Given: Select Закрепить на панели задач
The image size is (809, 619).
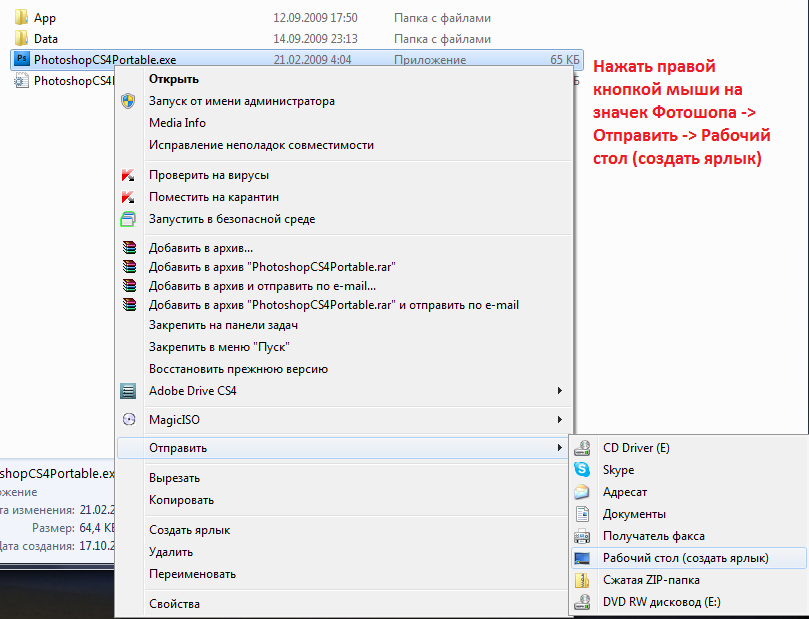Looking at the screenshot, I should coord(223,325).
